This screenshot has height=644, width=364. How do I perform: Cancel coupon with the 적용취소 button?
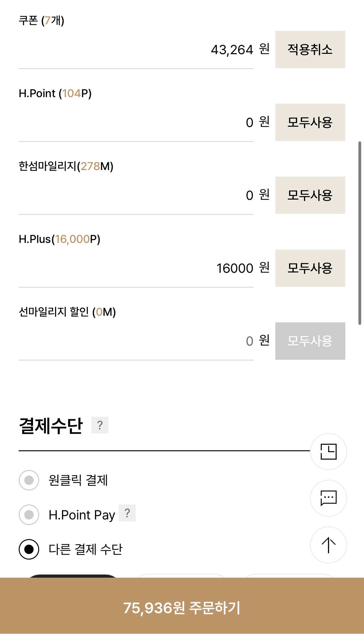[310, 50]
